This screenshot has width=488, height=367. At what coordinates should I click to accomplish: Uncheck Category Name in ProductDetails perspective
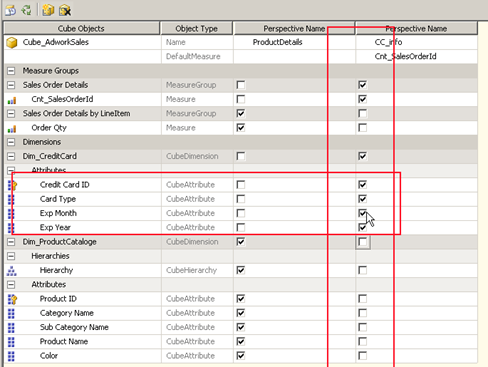241,313
